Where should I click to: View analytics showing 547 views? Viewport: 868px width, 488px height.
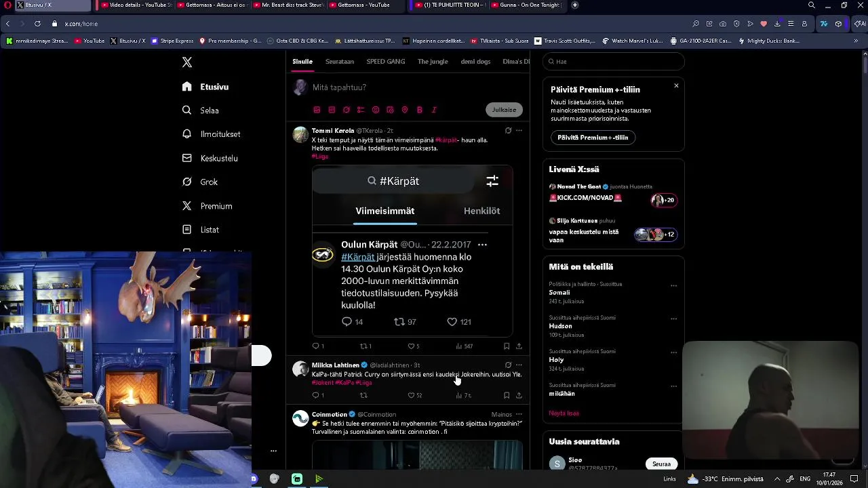pyautogui.click(x=464, y=346)
